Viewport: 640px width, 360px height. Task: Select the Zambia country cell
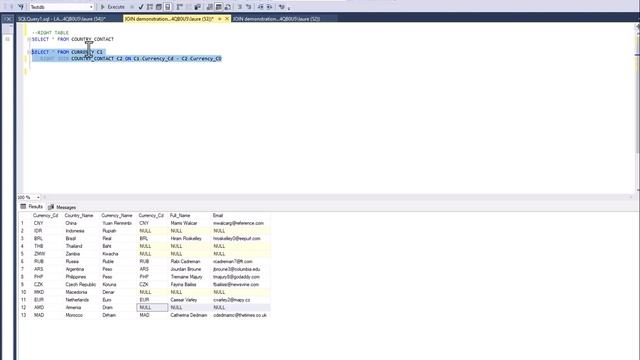[x=81, y=254]
